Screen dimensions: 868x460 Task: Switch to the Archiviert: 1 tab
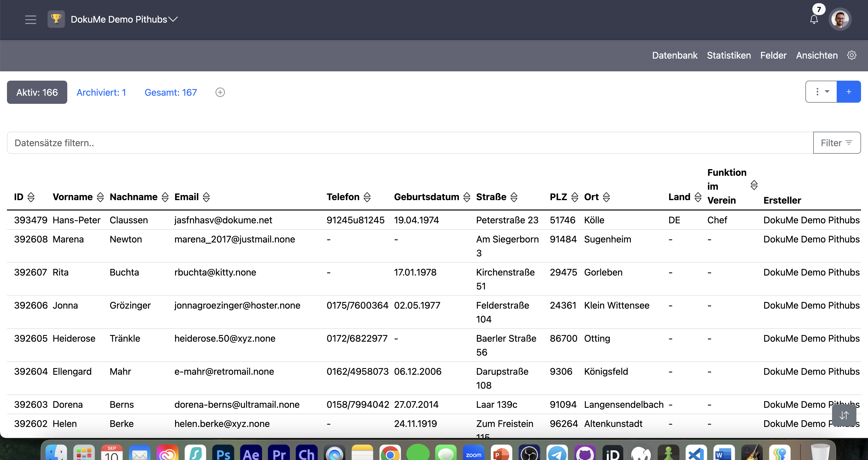[101, 92]
